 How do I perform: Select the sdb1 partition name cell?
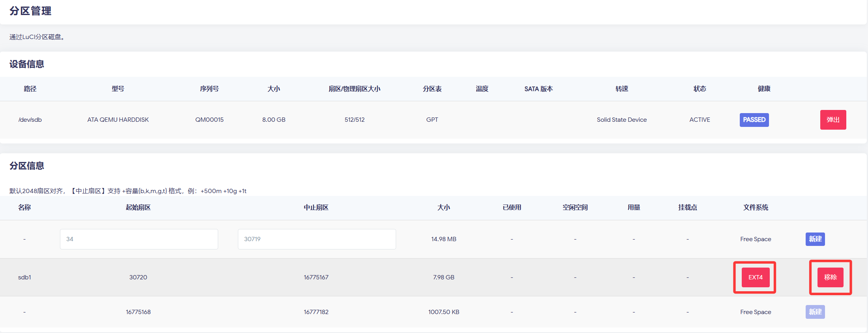click(24, 277)
